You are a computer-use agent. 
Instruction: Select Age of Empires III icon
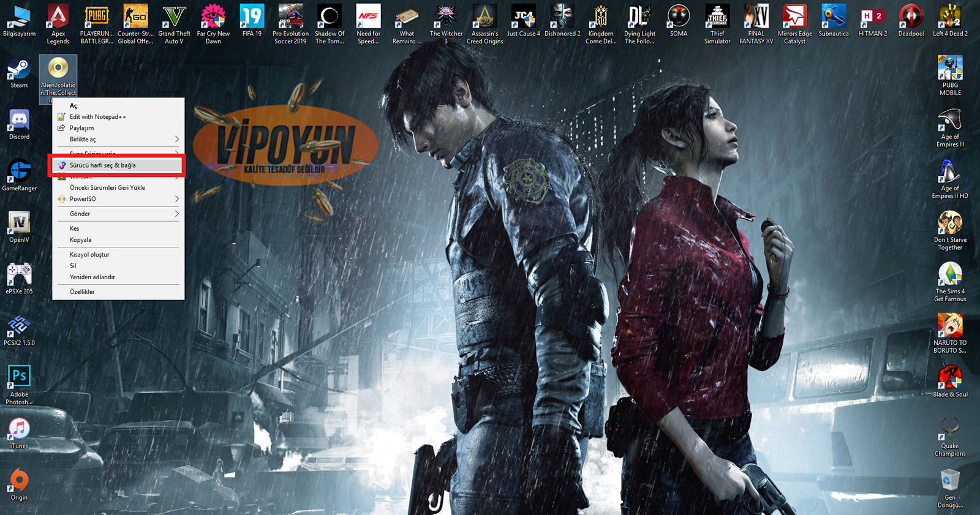coord(950,127)
